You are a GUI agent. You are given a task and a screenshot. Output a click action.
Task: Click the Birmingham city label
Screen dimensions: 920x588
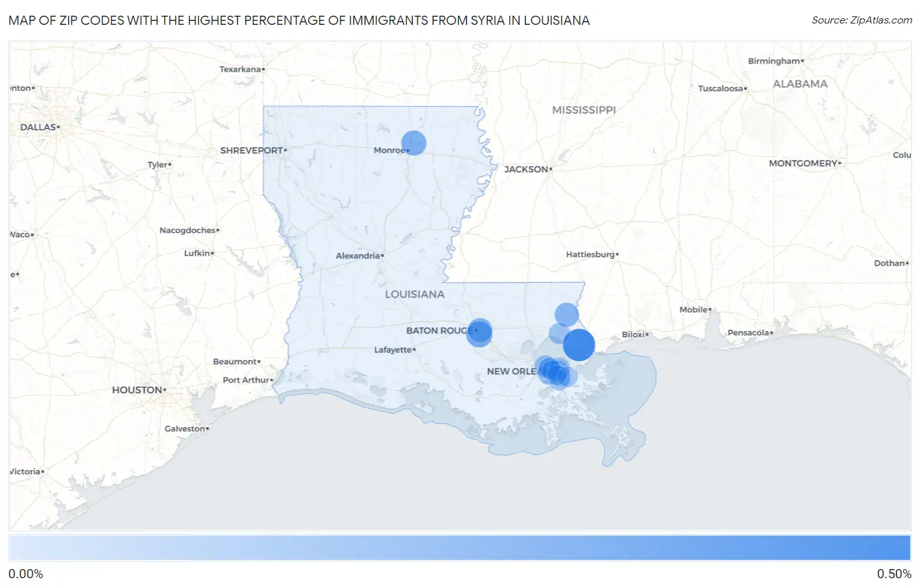click(x=774, y=61)
